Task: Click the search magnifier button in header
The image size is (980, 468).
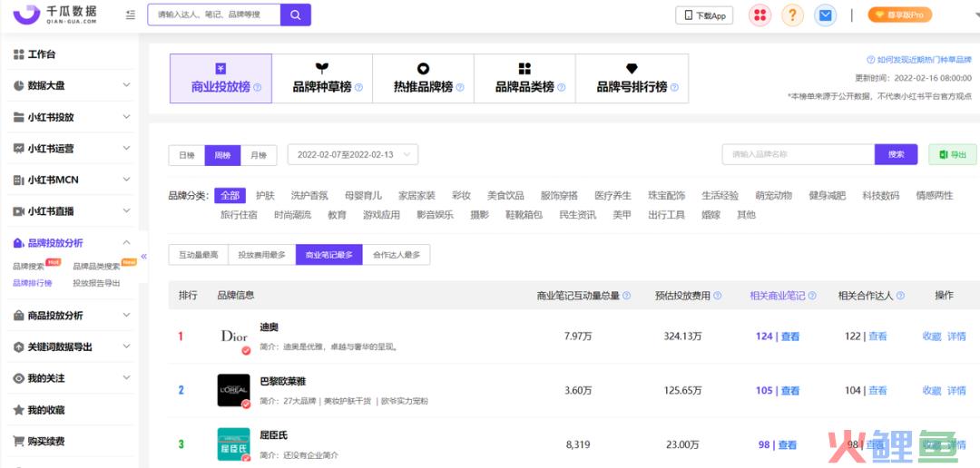Action: tap(296, 15)
